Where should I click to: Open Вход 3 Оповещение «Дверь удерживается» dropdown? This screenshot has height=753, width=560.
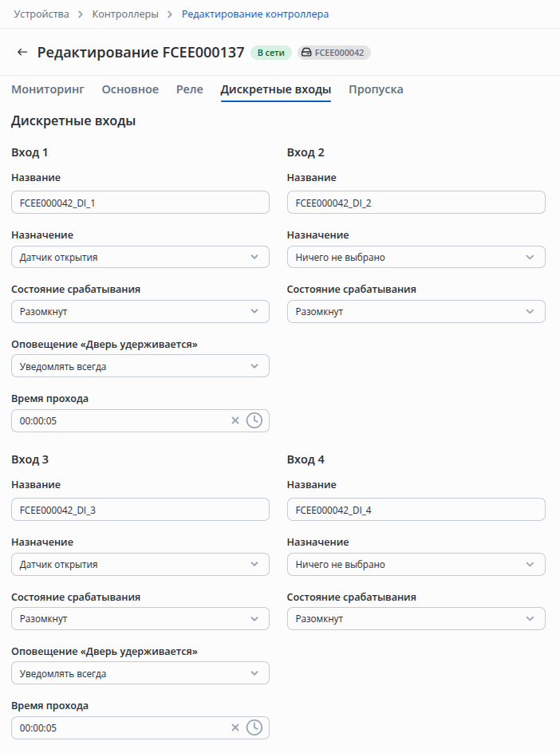coord(140,673)
